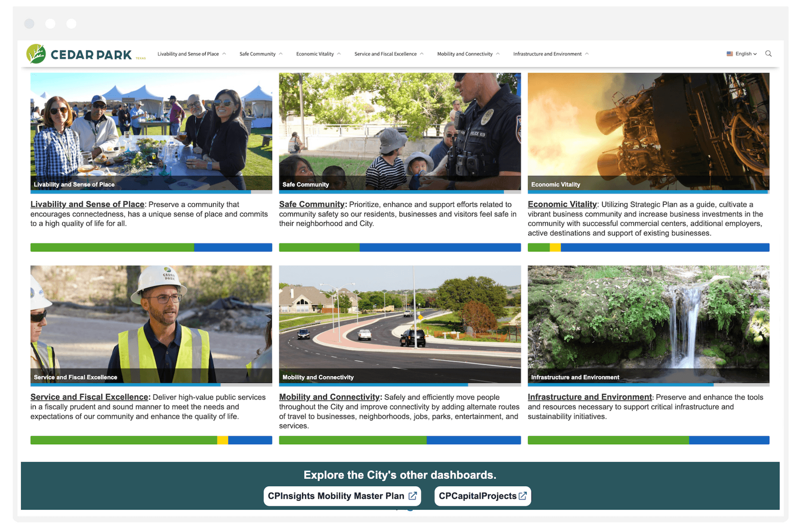
Task: Click progress bar under Mobility and Connectivity description
Action: (400, 440)
